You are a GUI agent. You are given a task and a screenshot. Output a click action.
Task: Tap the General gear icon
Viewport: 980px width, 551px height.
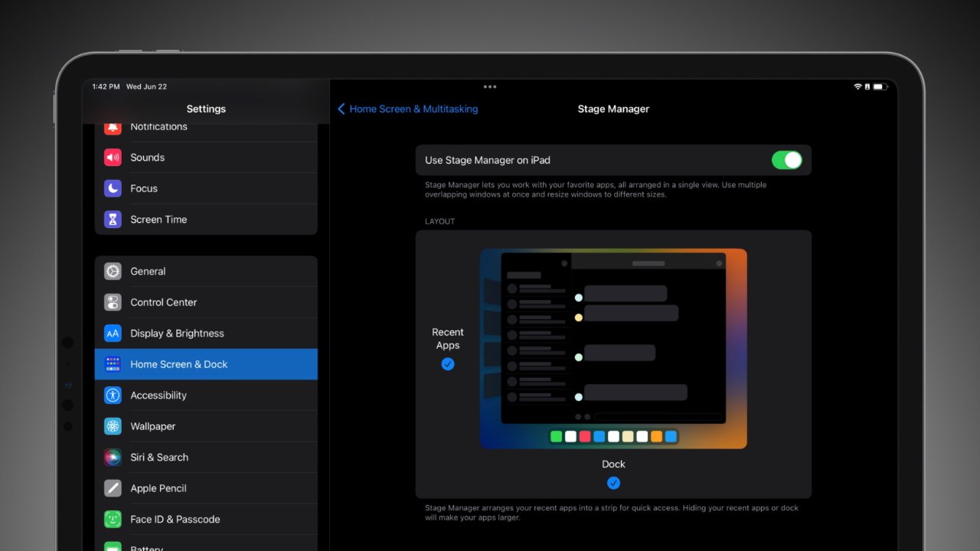113,271
